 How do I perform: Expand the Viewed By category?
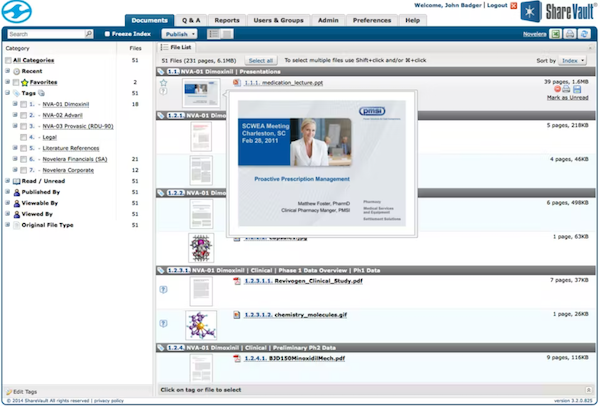click(8, 214)
